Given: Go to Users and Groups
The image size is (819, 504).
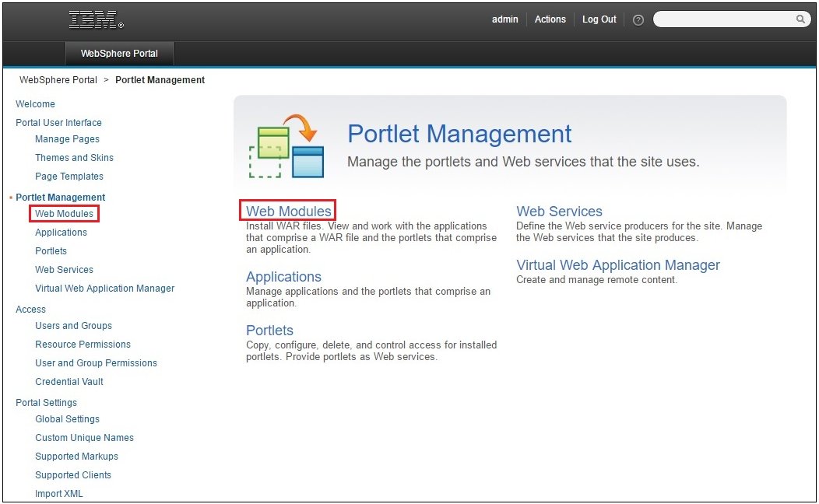Looking at the screenshot, I should [x=74, y=326].
